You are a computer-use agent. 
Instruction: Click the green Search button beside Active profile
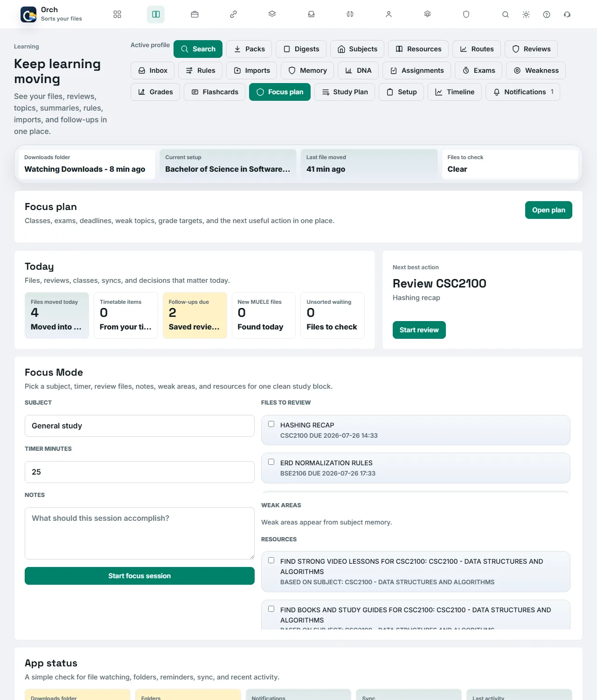[198, 49]
